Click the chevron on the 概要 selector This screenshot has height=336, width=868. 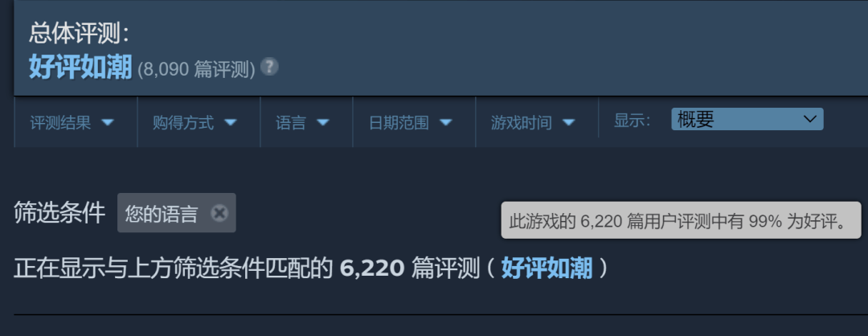click(x=810, y=119)
